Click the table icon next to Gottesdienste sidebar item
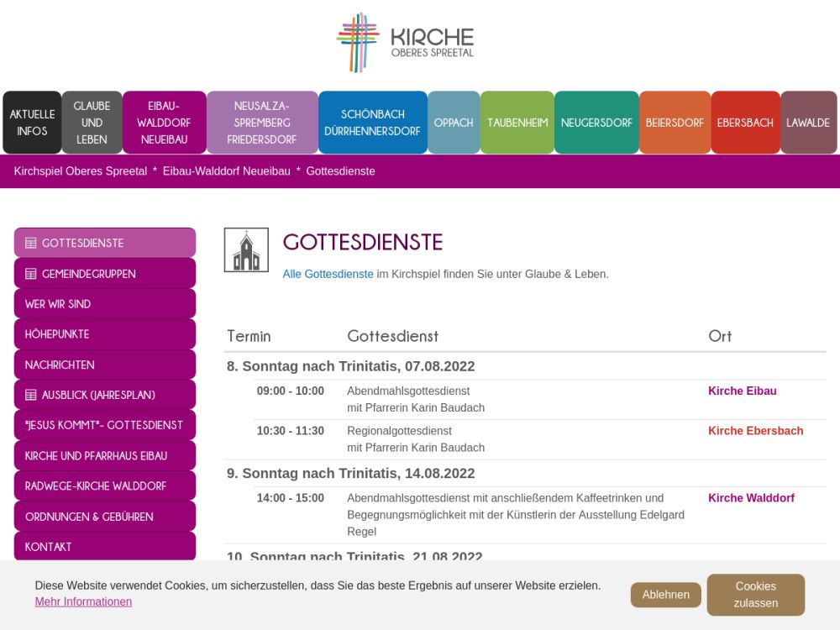This screenshot has width=840, height=630. pyautogui.click(x=31, y=244)
